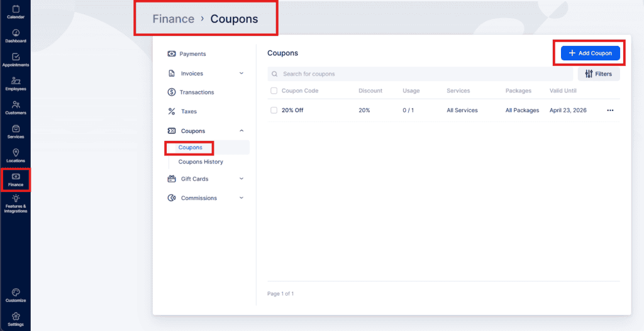
Task: Click the All Services cell
Action: coord(462,110)
